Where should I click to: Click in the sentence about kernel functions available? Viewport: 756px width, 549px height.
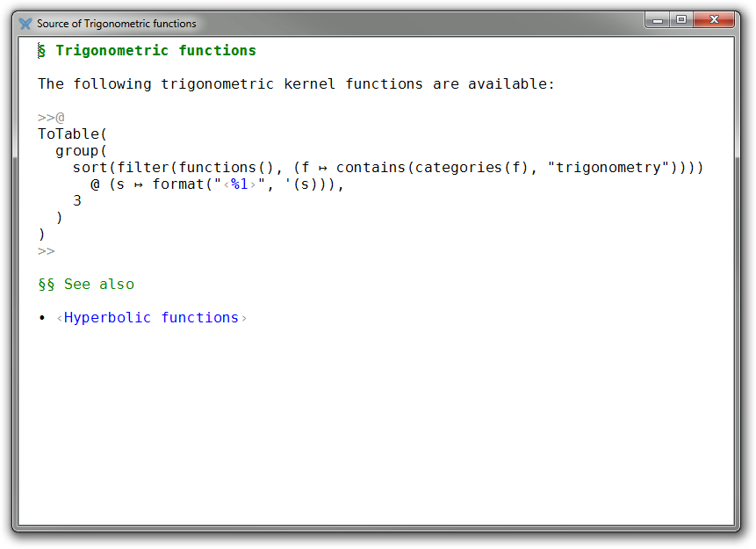pyautogui.click(x=296, y=84)
